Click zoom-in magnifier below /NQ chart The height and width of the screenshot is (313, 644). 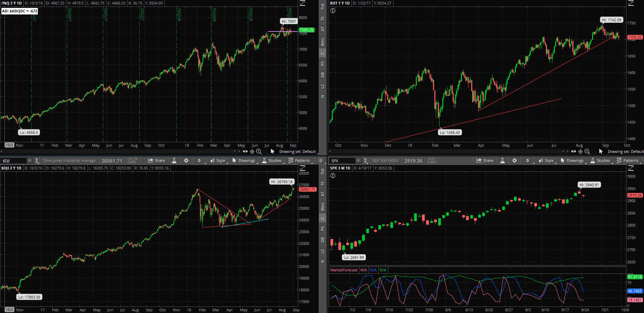(259, 152)
